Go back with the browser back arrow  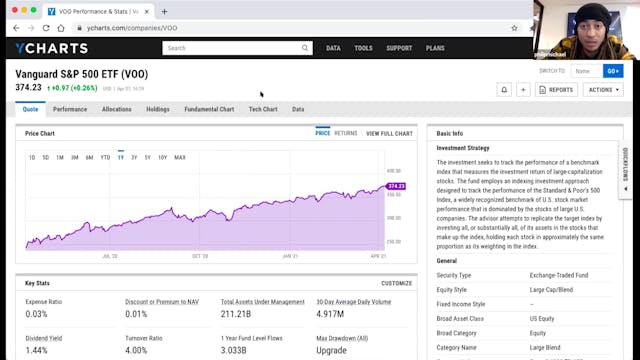point(16,28)
